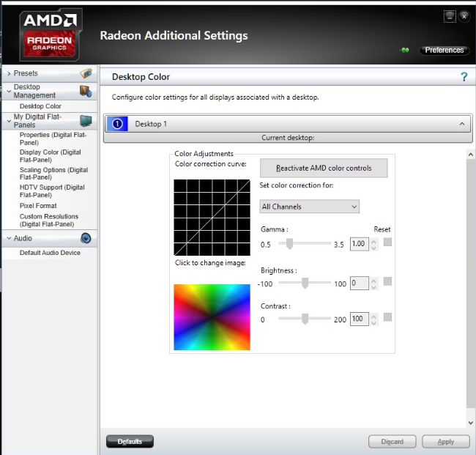Screen dimensions: 476x455
Task: Click the Desktop Management panel icon
Action: tap(86, 91)
